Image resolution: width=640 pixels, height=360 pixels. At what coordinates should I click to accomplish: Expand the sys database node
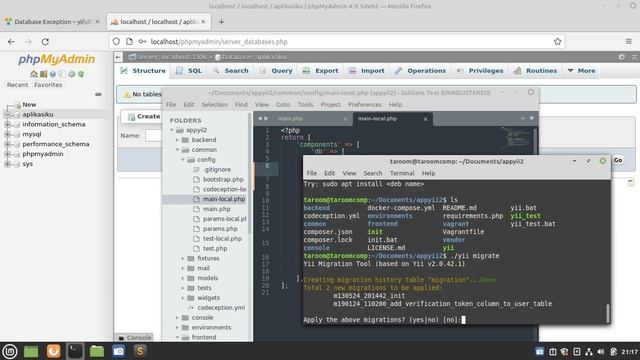[7, 164]
